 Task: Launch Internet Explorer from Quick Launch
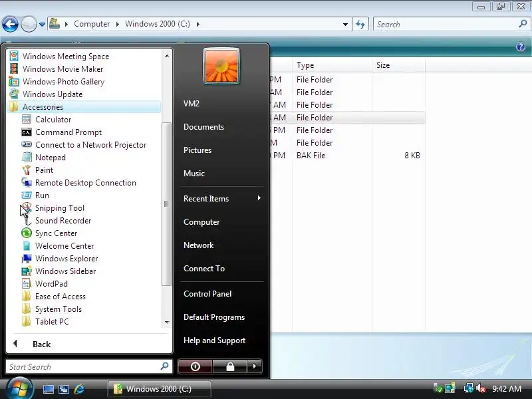(x=79, y=389)
